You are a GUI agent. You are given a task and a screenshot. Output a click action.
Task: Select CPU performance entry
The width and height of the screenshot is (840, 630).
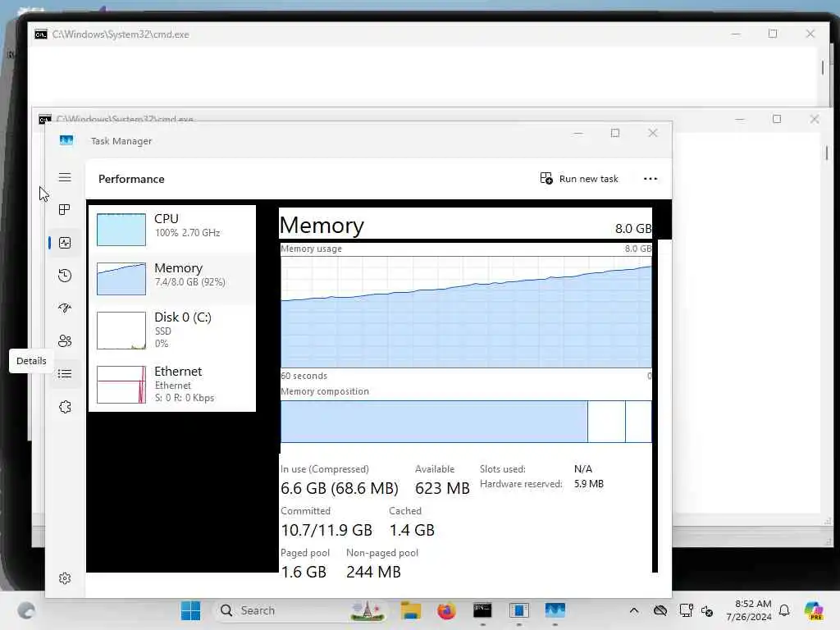point(172,230)
